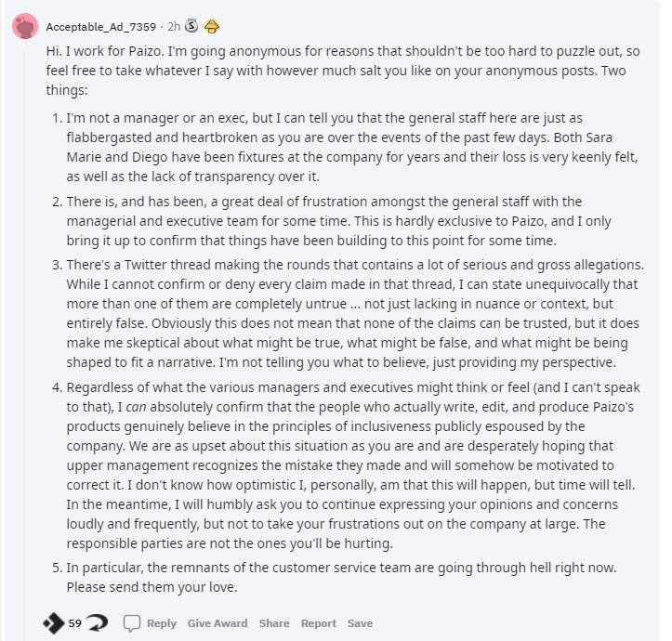Click the curved arrow downvote icon
This screenshot has height=641, width=672.
pyautogui.click(x=98, y=622)
